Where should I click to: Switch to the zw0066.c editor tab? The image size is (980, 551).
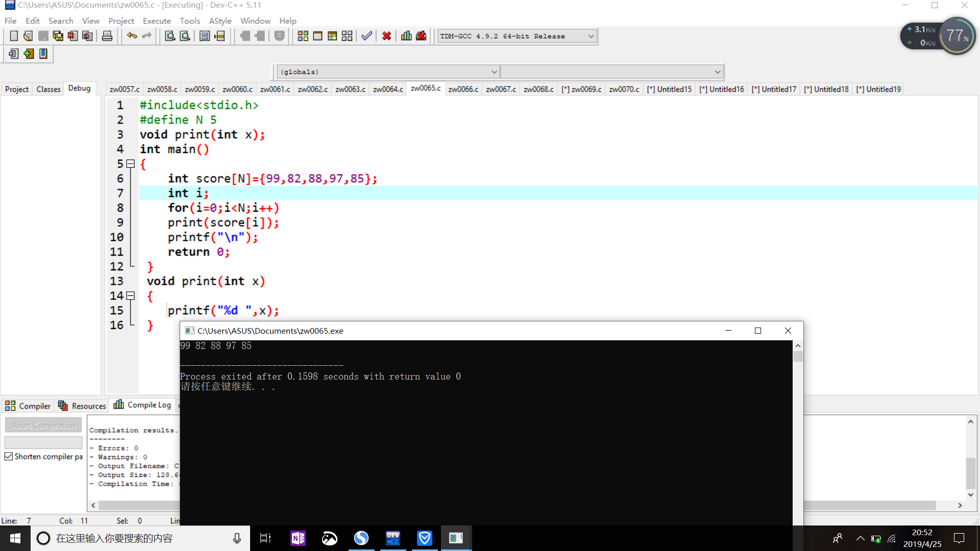(463, 89)
